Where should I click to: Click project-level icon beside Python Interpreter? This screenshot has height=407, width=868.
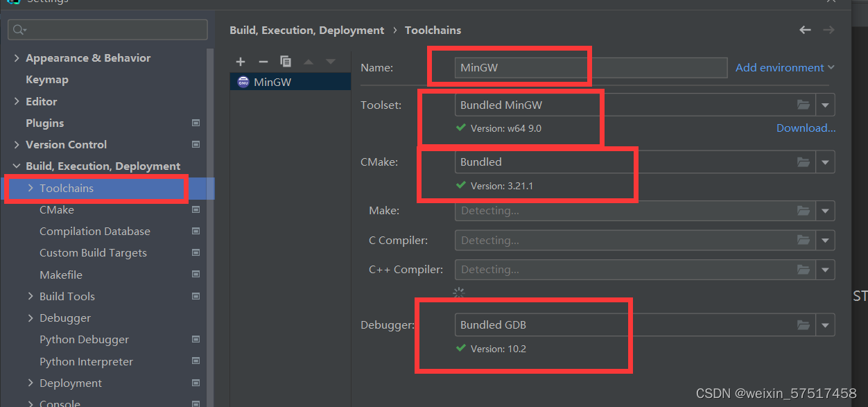tap(196, 361)
